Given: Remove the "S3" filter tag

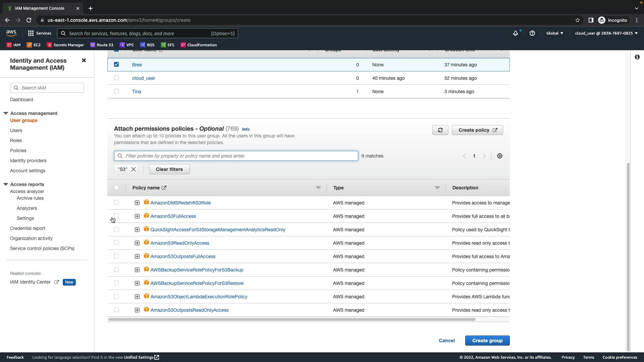Looking at the screenshot, I should click(133, 169).
